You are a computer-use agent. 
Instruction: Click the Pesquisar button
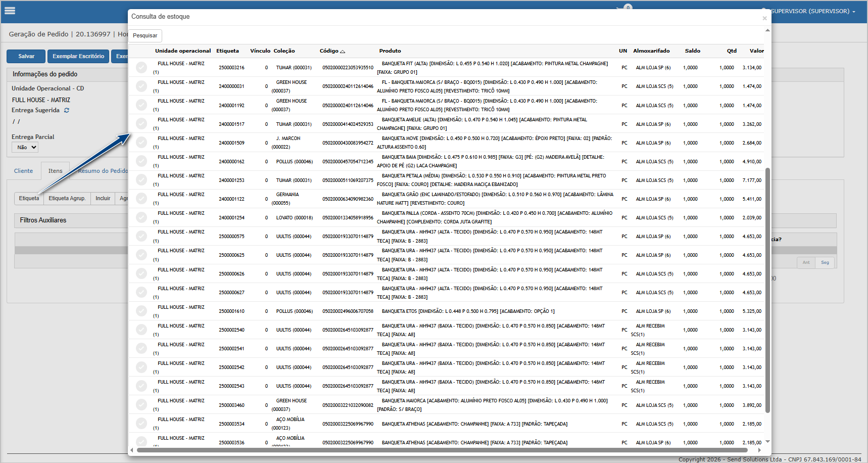pyautogui.click(x=145, y=35)
